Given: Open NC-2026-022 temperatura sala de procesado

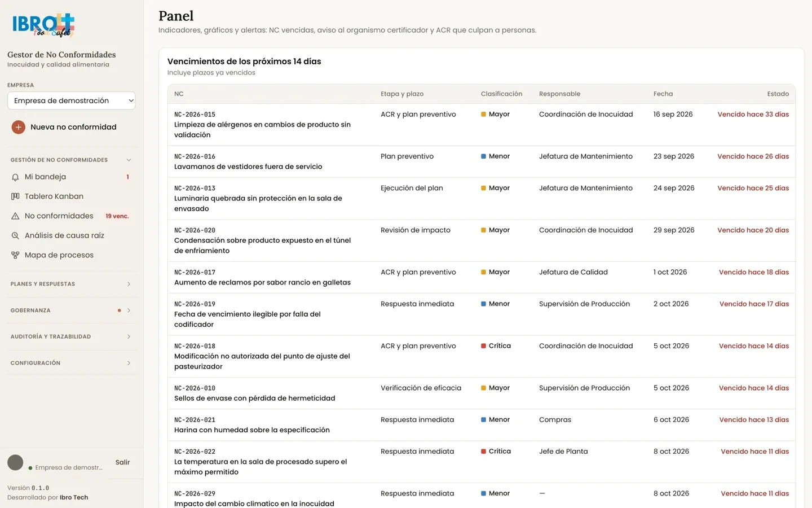Looking at the screenshot, I should click(482, 462).
